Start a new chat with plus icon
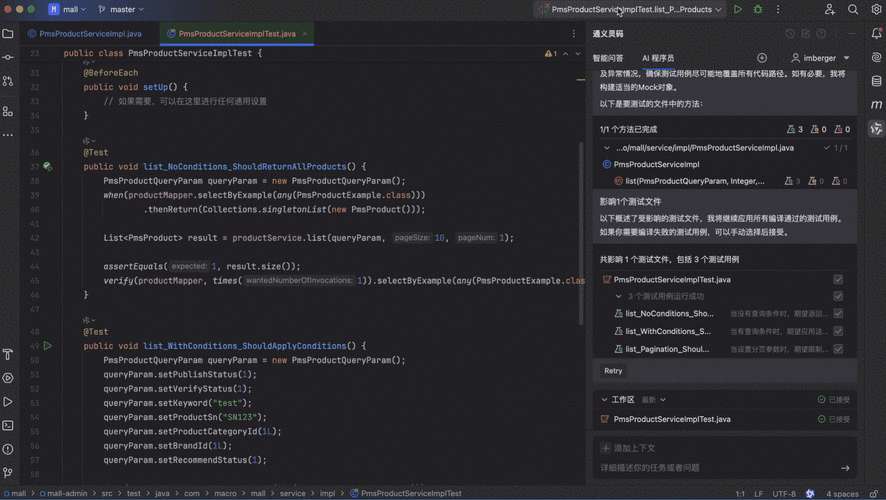 click(x=762, y=58)
